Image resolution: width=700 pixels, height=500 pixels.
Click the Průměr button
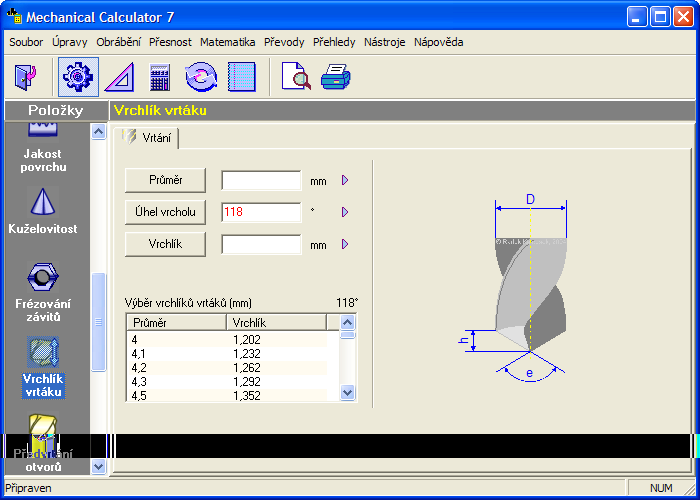coord(165,180)
